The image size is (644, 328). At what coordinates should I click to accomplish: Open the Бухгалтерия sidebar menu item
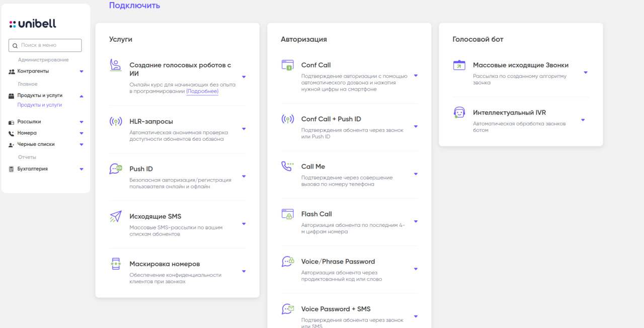point(33,169)
